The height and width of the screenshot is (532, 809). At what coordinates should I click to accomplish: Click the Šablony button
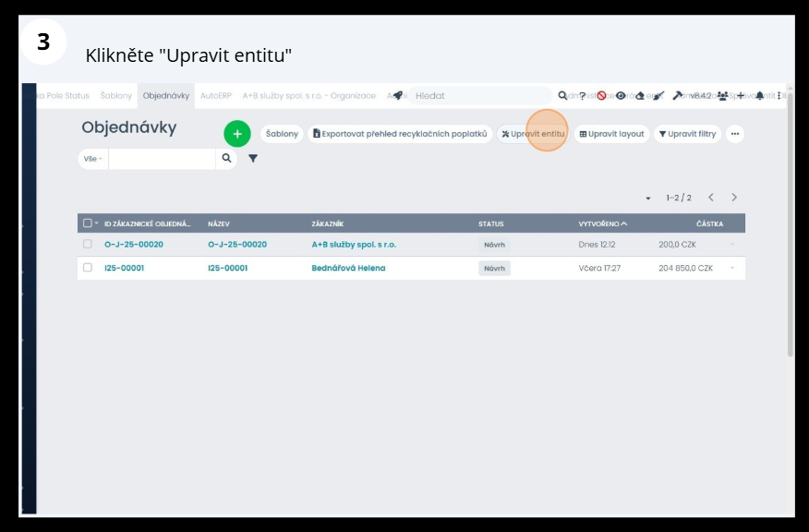pyautogui.click(x=282, y=134)
